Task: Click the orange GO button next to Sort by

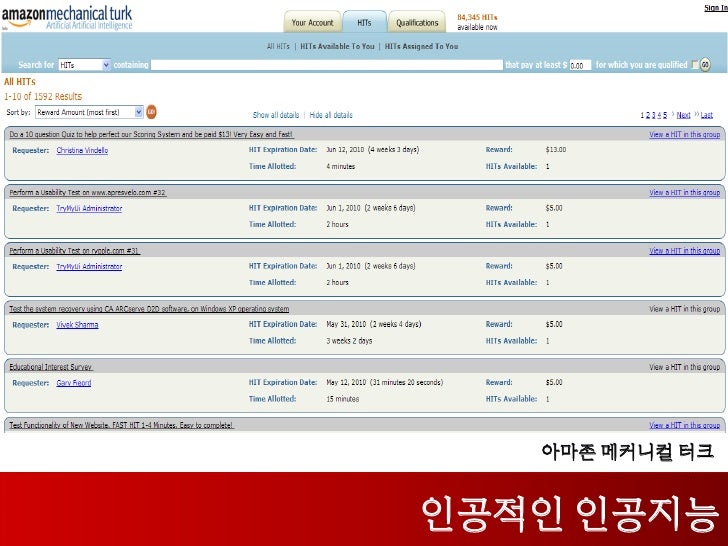Action: tap(151, 112)
